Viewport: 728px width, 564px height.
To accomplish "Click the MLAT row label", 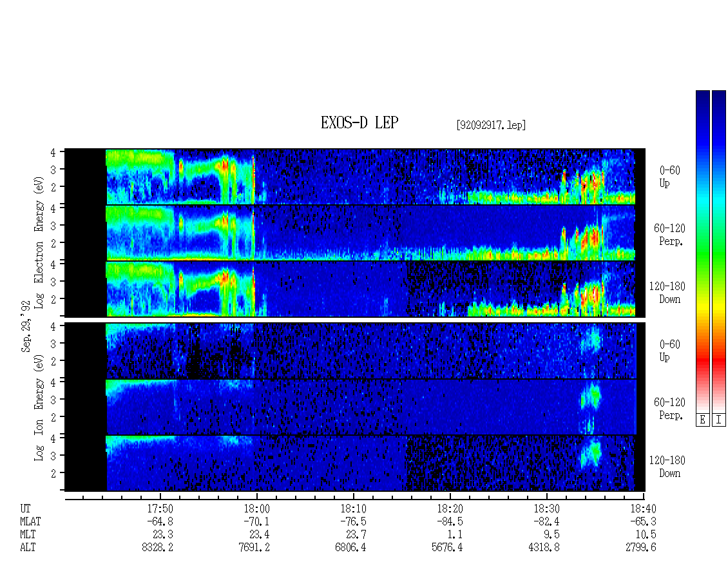I will [x=30, y=521].
